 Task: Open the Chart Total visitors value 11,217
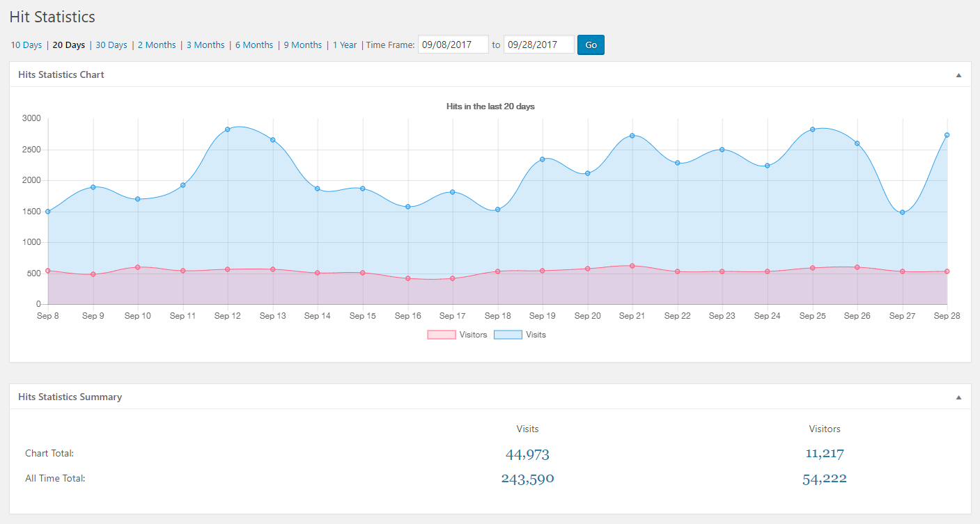pyautogui.click(x=825, y=453)
